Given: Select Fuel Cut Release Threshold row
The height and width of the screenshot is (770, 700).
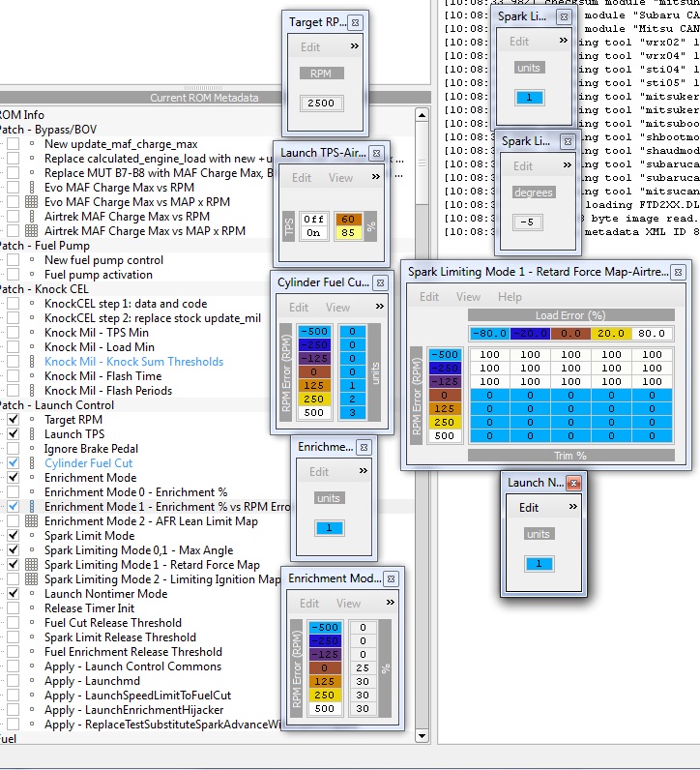Looking at the screenshot, I should pos(113,623).
